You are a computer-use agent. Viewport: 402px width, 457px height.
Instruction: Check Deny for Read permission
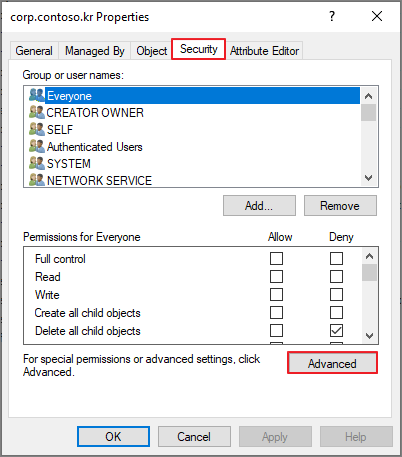click(x=336, y=276)
